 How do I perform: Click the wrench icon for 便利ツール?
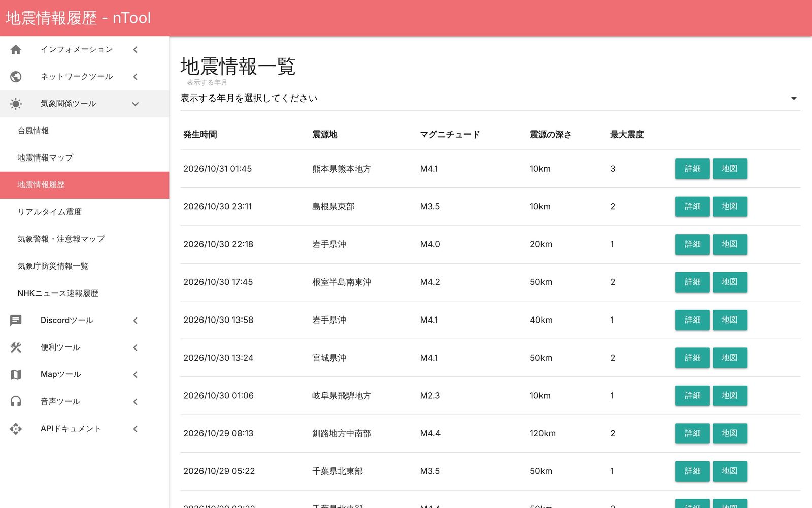click(16, 347)
